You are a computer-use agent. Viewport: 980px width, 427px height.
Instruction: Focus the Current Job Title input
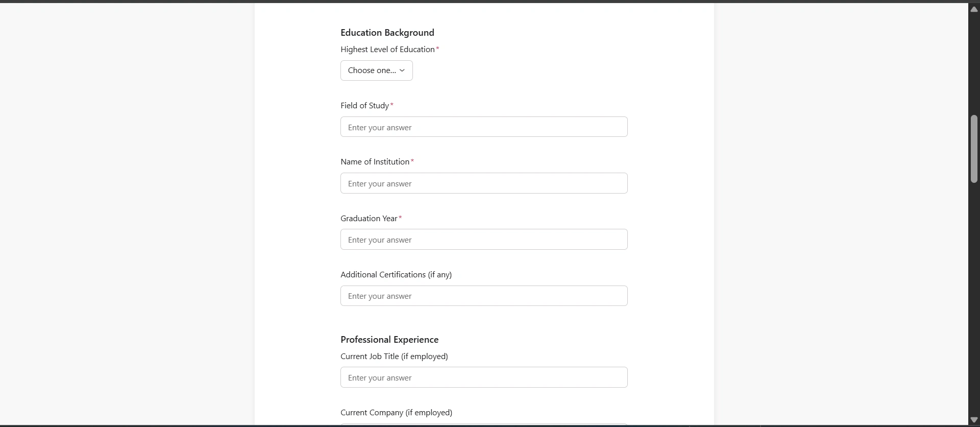click(x=483, y=377)
